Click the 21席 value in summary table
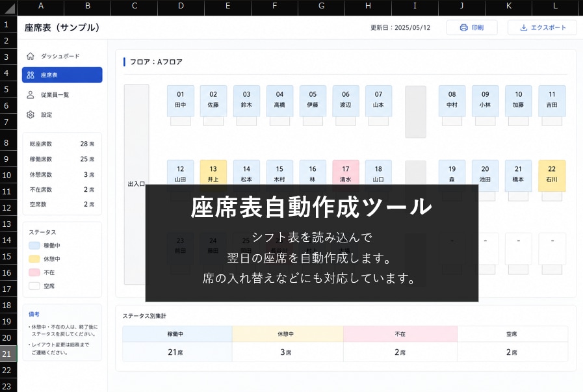Viewport: 583px width, 392px height. click(x=175, y=352)
